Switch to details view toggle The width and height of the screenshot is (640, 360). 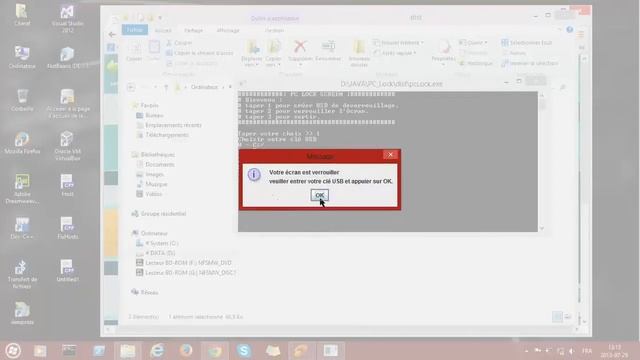pos(557,316)
